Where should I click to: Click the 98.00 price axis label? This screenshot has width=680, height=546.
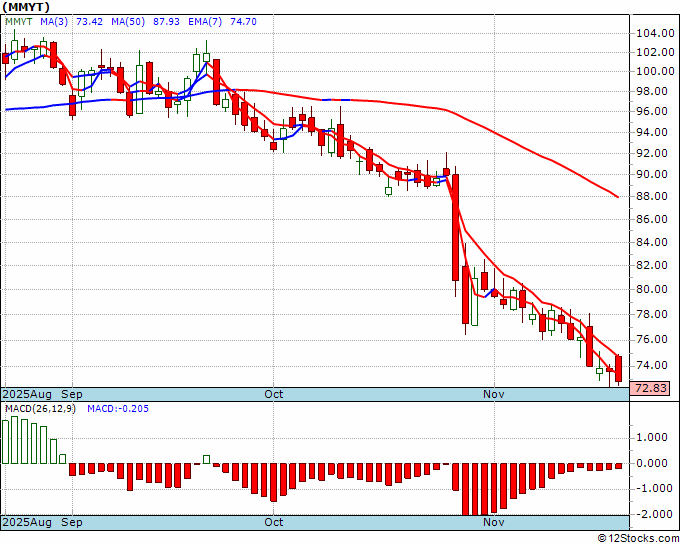pos(652,92)
